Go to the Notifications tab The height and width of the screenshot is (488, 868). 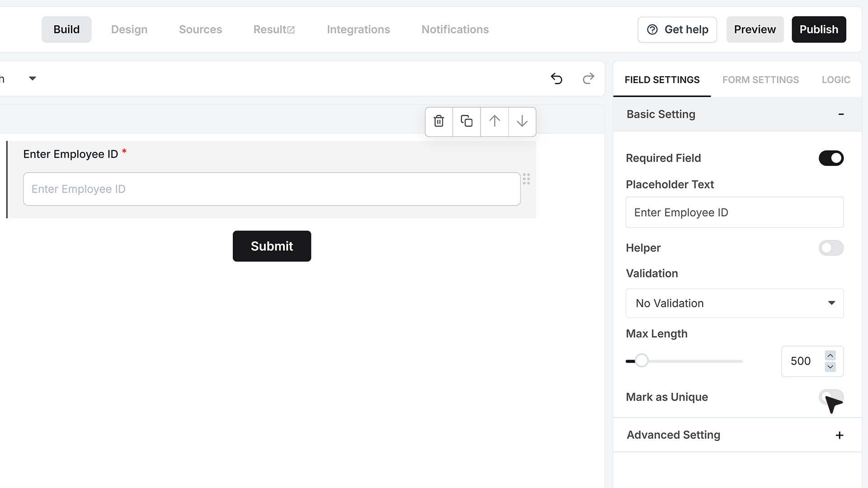455,29
